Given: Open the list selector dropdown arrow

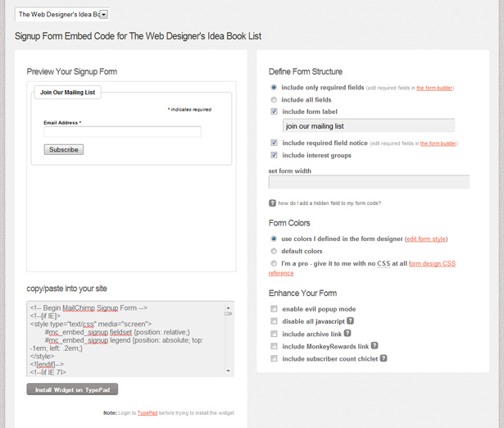Looking at the screenshot, I should point(103,15).
